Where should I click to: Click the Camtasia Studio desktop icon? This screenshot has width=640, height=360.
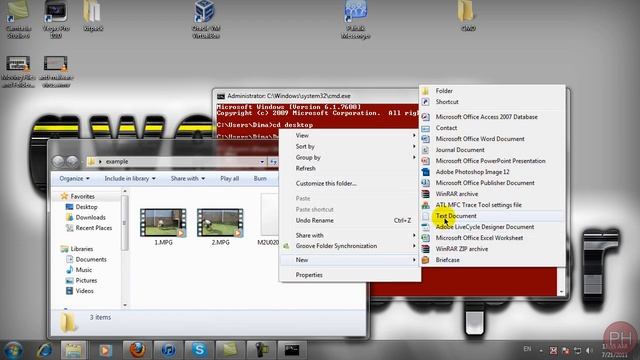pos(18,19)
